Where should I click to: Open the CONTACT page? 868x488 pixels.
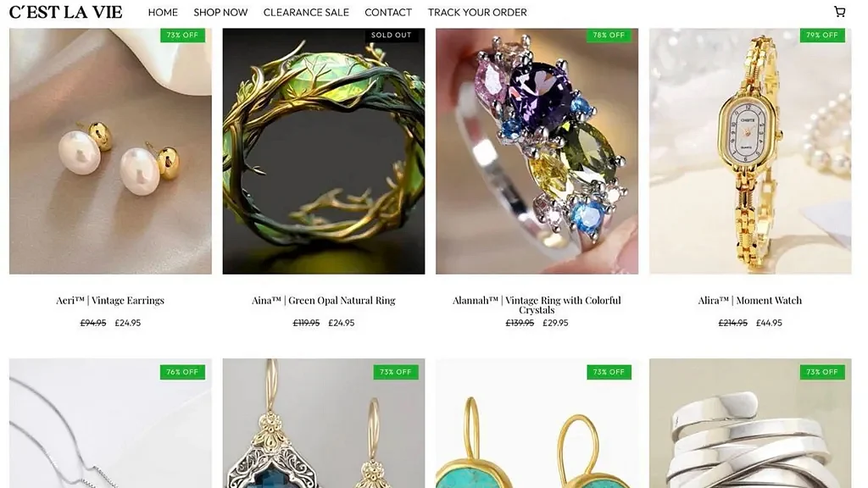[x=388, y=12]
